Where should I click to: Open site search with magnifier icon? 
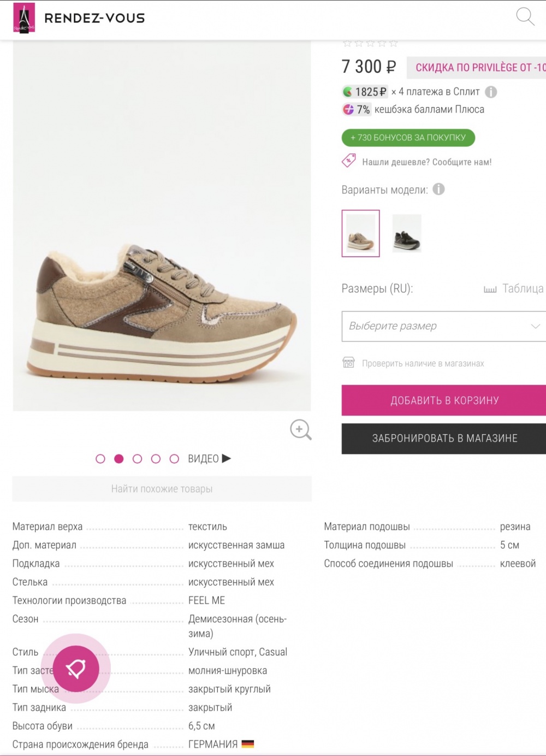coord(525,16)
